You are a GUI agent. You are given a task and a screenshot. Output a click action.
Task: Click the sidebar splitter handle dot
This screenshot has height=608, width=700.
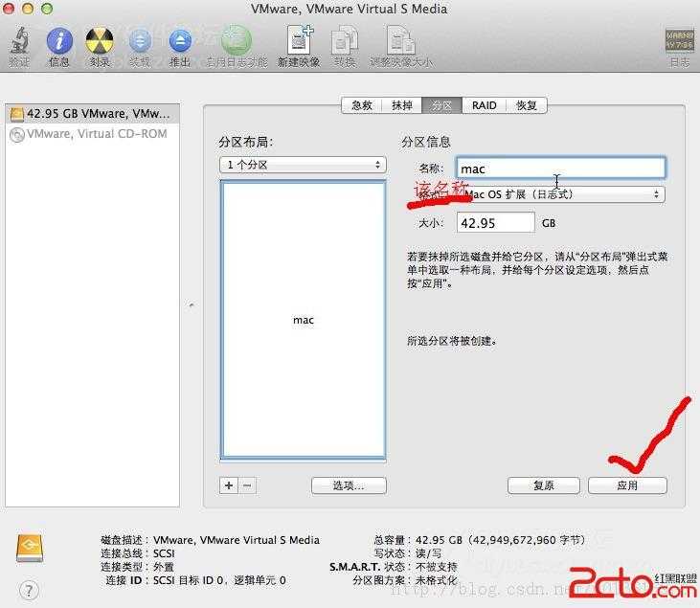click(x=192, y=305)
